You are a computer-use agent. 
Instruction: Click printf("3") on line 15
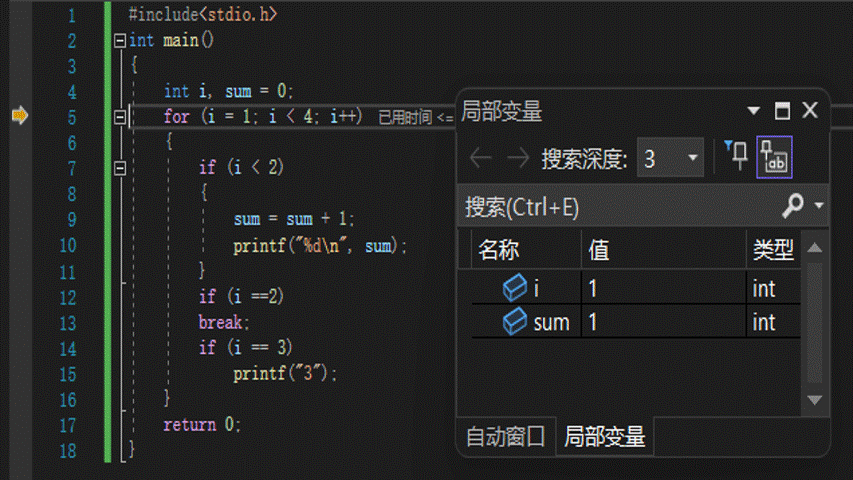285,373
